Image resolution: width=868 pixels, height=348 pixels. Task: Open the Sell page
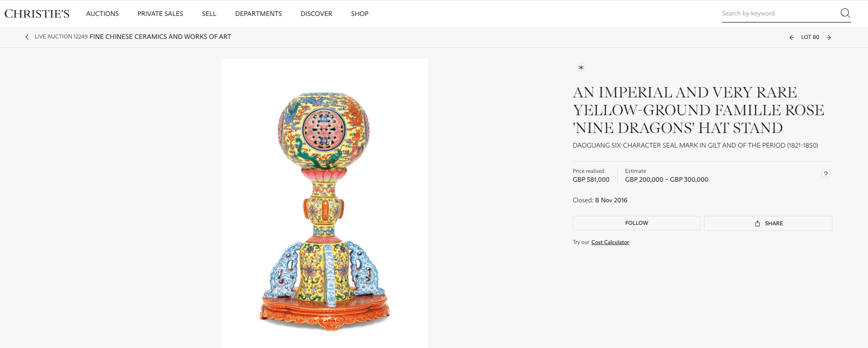tap(209, 14)
